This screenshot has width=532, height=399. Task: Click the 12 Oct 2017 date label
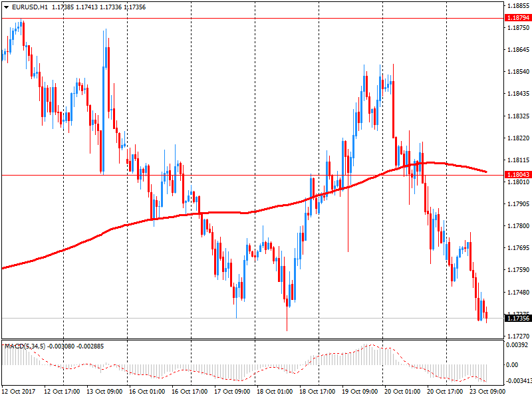(19, 392)
